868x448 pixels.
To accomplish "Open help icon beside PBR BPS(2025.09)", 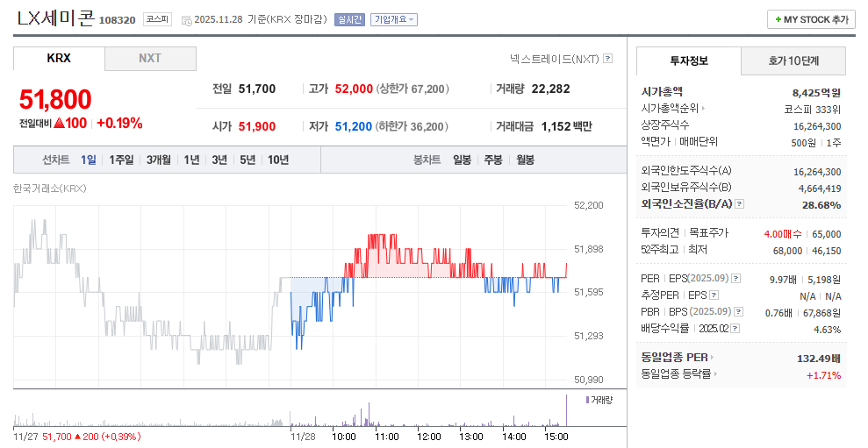I will click(738, 312).
